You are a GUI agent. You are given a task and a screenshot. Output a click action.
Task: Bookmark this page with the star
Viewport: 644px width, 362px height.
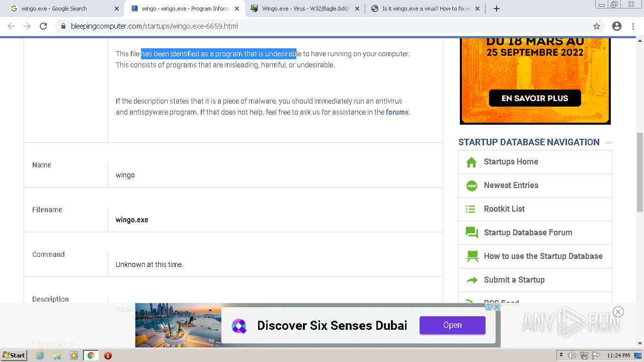597,26
